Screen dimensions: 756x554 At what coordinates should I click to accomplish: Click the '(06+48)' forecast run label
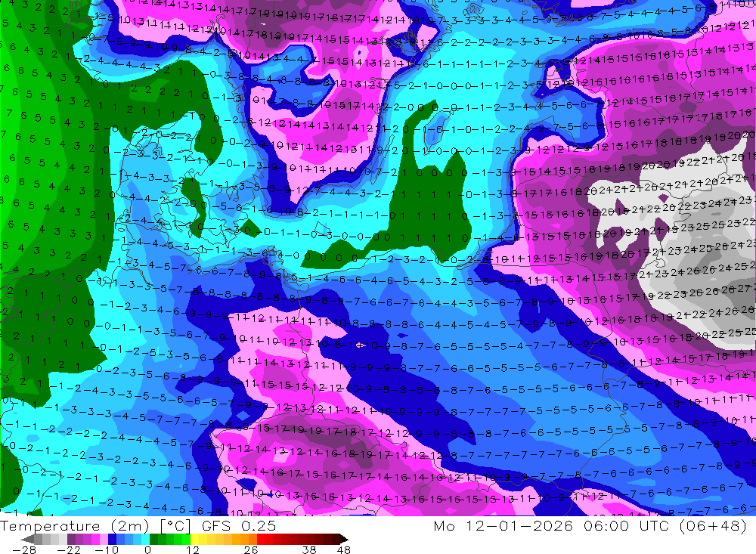pyautogui.click(x=713, y=525)
